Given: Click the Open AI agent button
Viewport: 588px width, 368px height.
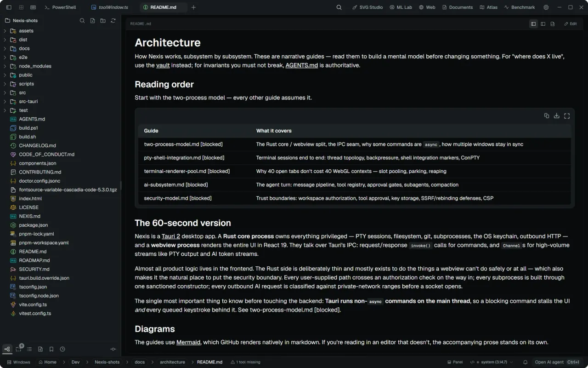Looking at the screenshot, I should pyautogui.click(x=558, y=362).
